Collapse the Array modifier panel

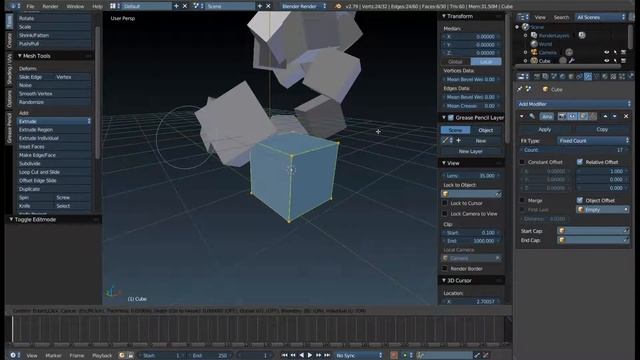pos(522,116)
